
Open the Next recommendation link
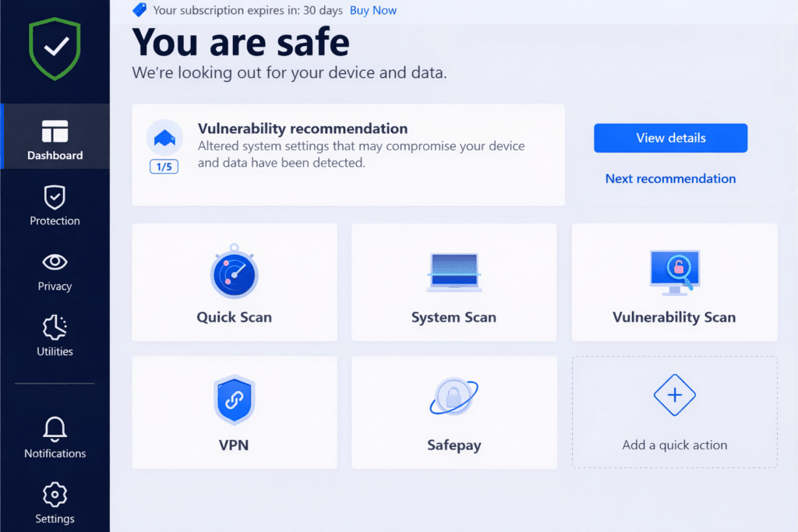click(x=670, y=178)
